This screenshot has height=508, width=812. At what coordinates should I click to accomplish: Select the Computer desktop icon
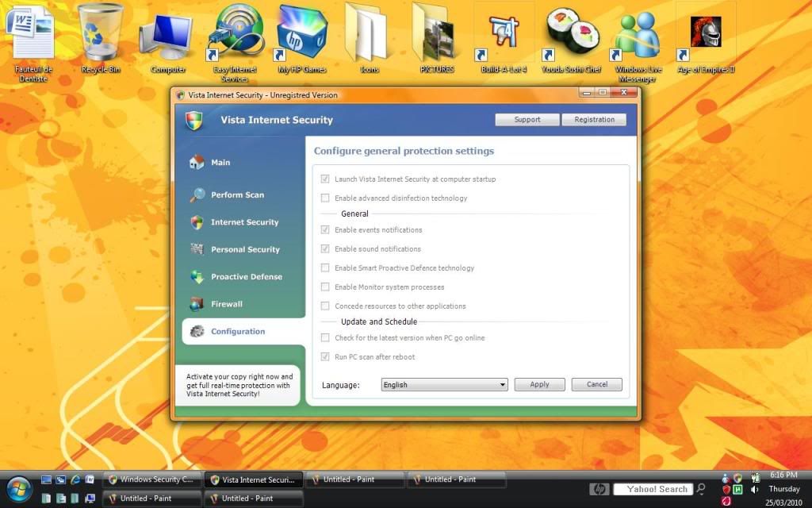click(168, 41)
